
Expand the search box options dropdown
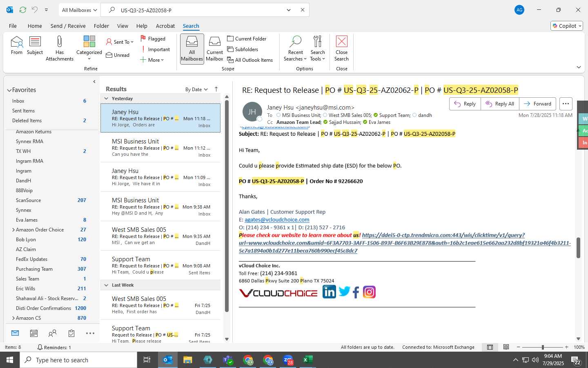point(289,10)
